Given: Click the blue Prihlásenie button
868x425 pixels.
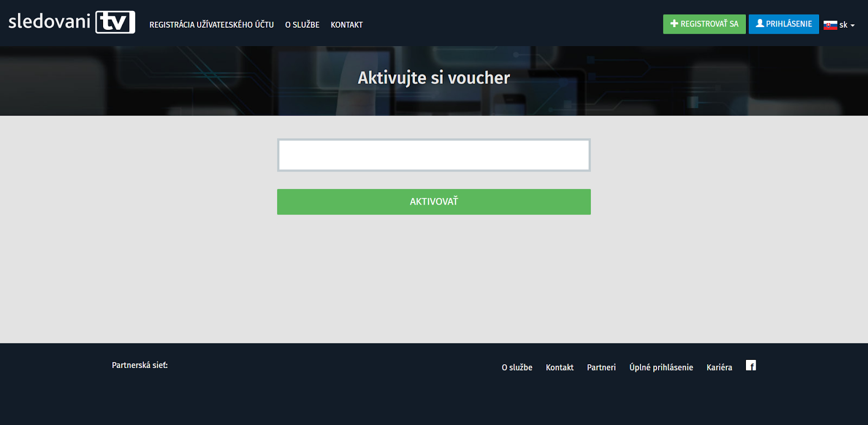Looking at the screenshot, I should [x=783, y=24].
